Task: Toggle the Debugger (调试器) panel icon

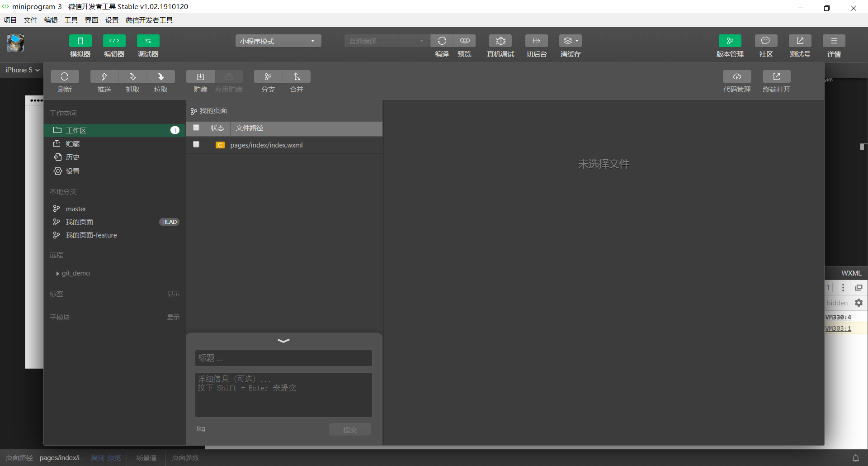Action: click(x=148, y=41)
